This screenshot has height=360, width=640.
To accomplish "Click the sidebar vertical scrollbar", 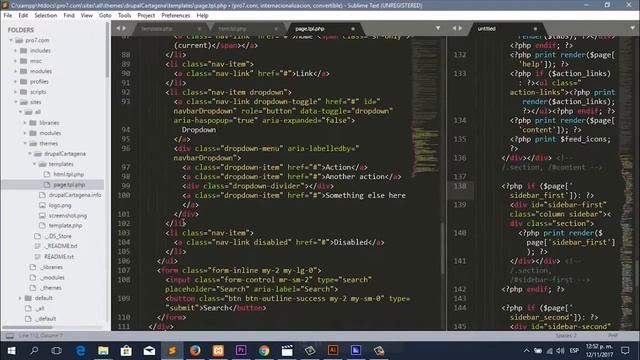I will 107,51.
